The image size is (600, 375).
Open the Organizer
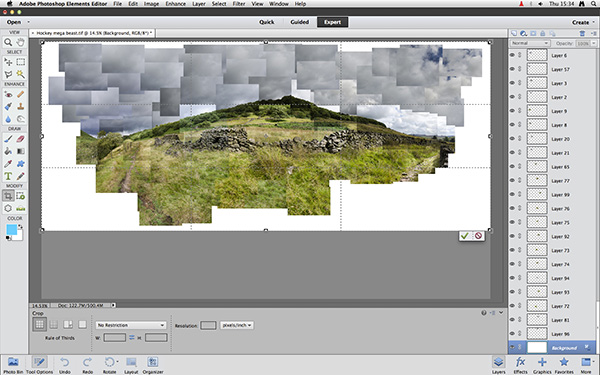coord(153,365)
